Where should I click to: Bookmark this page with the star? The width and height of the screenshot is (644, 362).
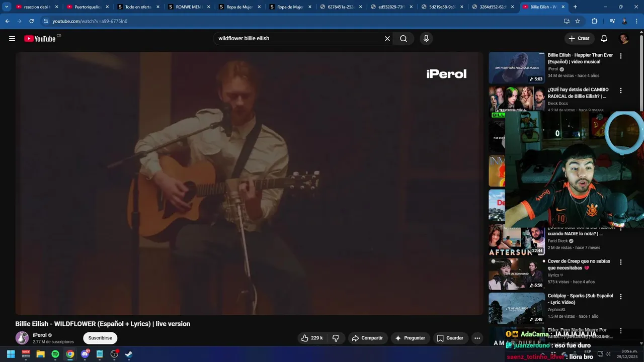pos(578,21)
